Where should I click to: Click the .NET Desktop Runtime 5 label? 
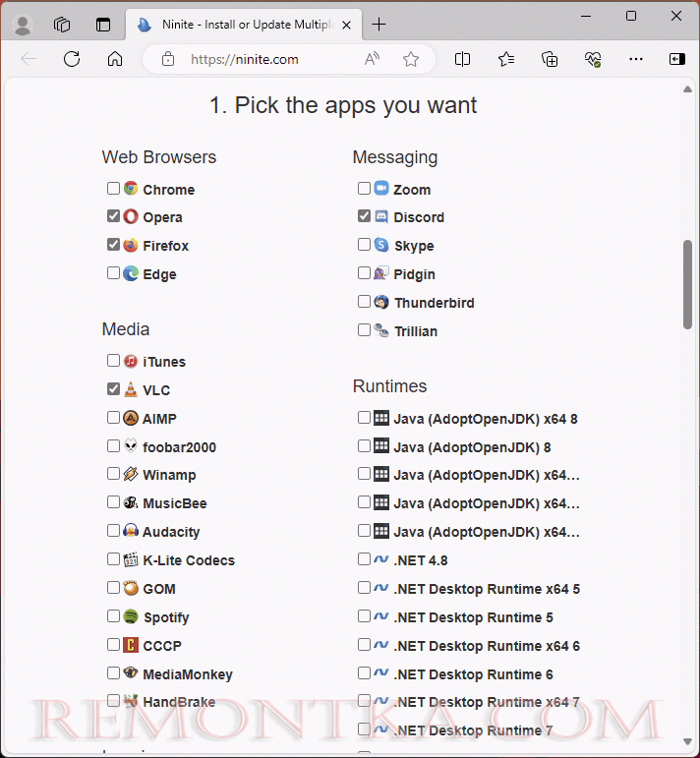click(473, 616)
